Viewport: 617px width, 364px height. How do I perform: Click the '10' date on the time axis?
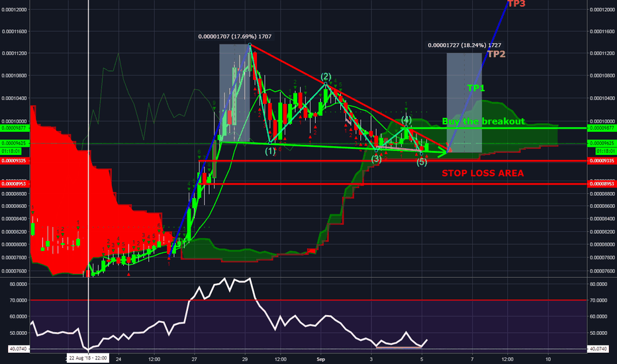coord(548,359)
